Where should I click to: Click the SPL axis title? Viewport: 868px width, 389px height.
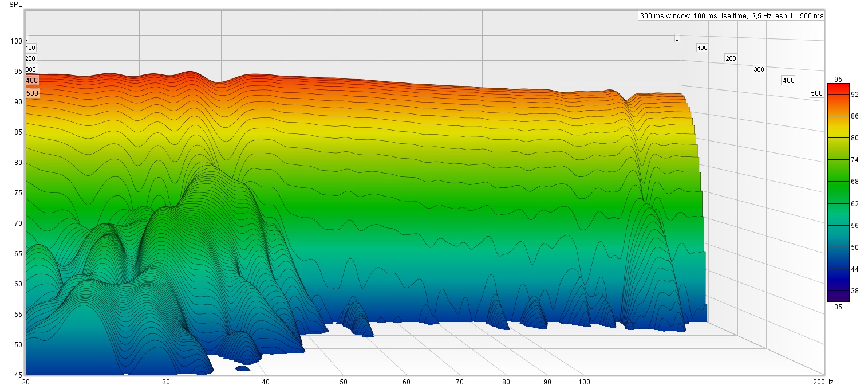pyautogui.click(x=15, y=4)
